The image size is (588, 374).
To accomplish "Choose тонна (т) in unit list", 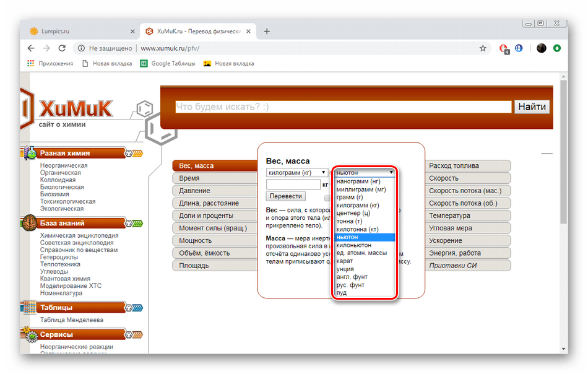I will tap(365, 221).
